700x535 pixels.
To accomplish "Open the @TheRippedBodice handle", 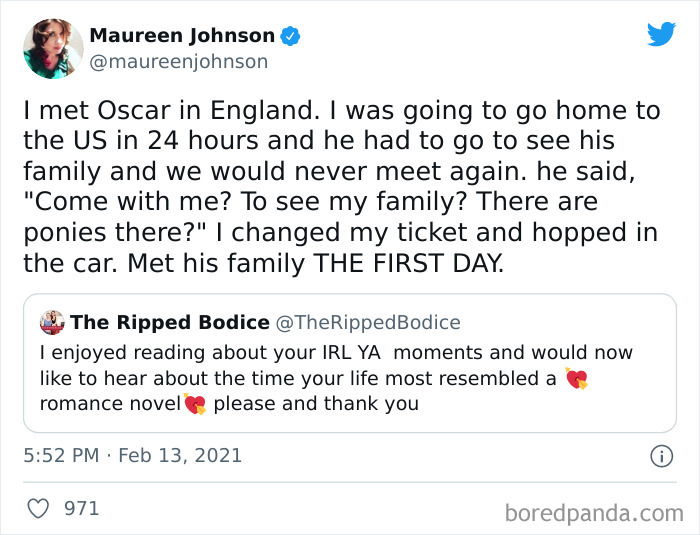I will tap(368, 322).
